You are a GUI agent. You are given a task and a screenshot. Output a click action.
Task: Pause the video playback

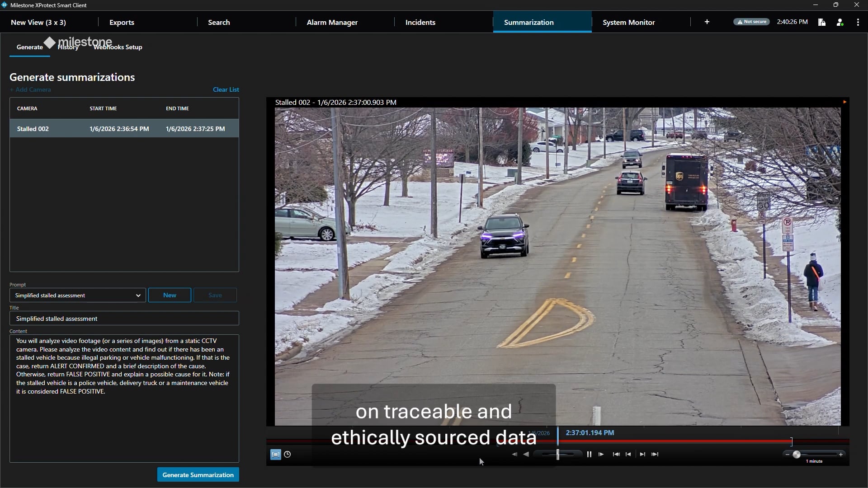[589, 454]
